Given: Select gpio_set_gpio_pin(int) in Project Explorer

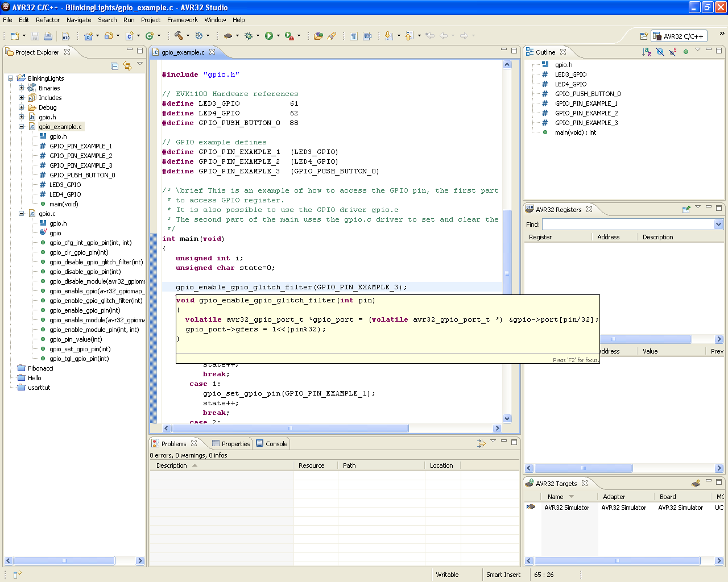Looking at the screenshot, I should pyautogui.click(x=80, y=349).
